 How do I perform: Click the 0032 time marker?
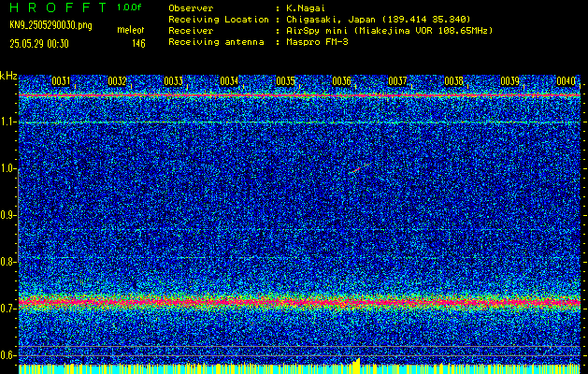coord(117,81)
